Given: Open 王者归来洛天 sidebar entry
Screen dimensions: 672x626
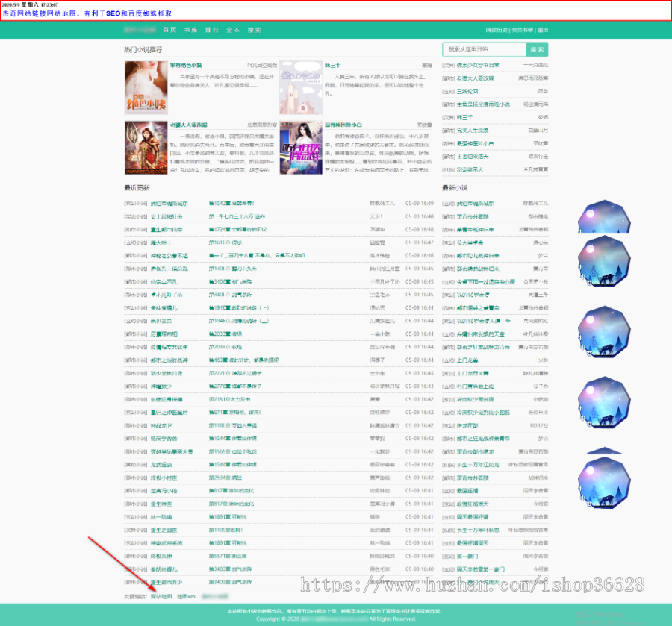Looking at the screenshot, I should point(473,157).
